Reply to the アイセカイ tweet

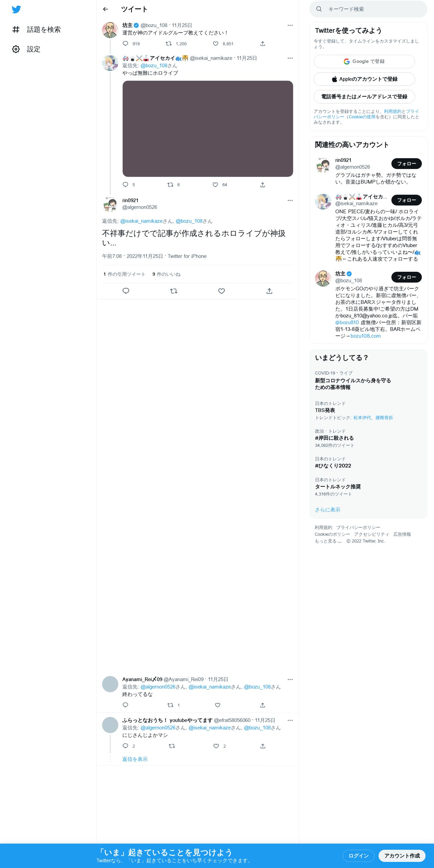pyautogui.click(x=125, y=185)
